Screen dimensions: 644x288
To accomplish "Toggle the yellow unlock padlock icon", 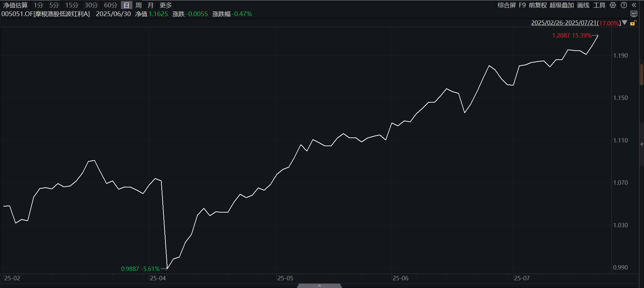I will pos(633,23).
